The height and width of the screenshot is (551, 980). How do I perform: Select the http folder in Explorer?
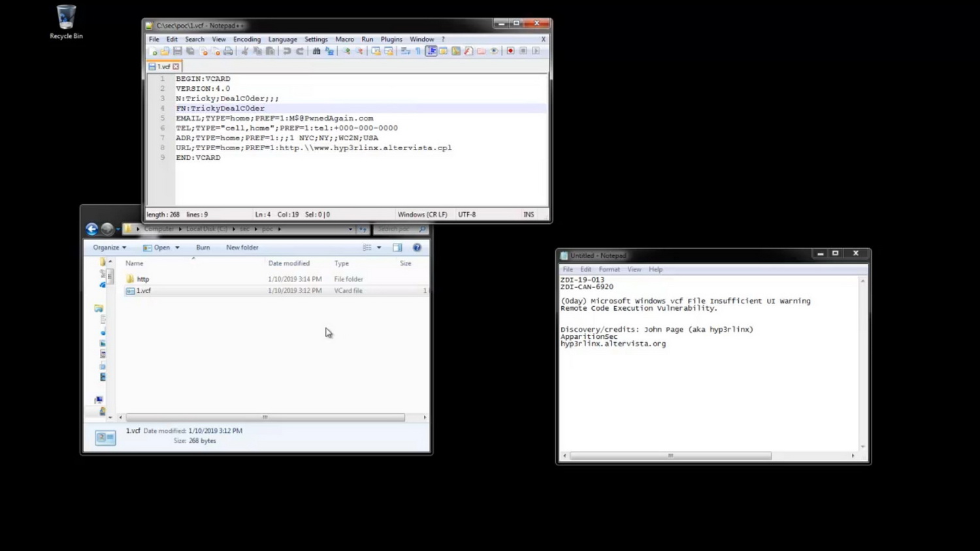pos(143,279)
